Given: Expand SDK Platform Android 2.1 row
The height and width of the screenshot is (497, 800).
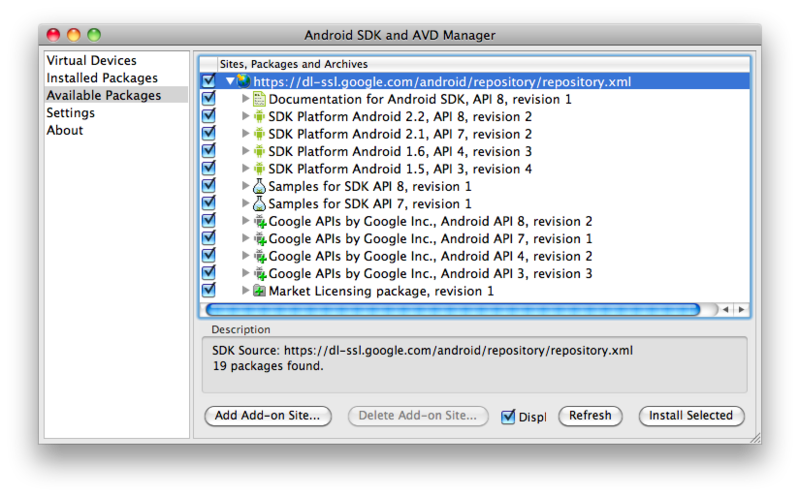Looking at the screenshot, I should (245, 133).
